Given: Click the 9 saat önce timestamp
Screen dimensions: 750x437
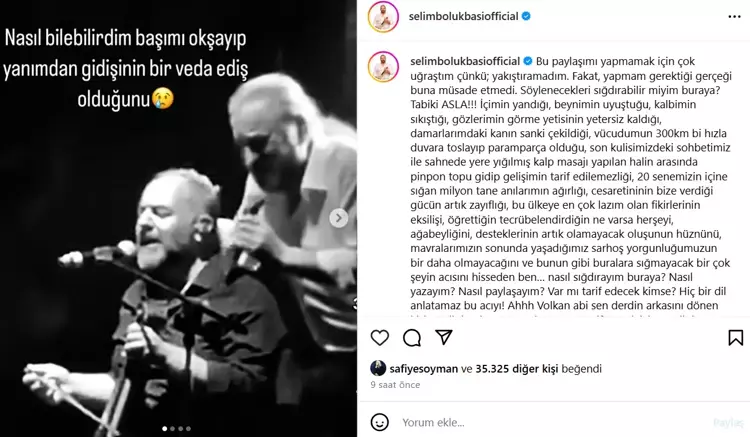Looking at the screenshot, I should 395,385.
